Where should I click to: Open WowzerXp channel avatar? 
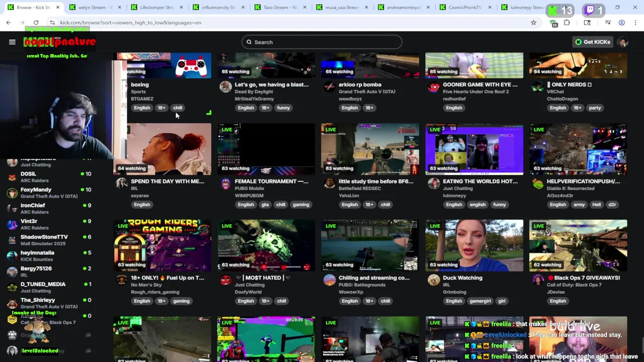330,280
